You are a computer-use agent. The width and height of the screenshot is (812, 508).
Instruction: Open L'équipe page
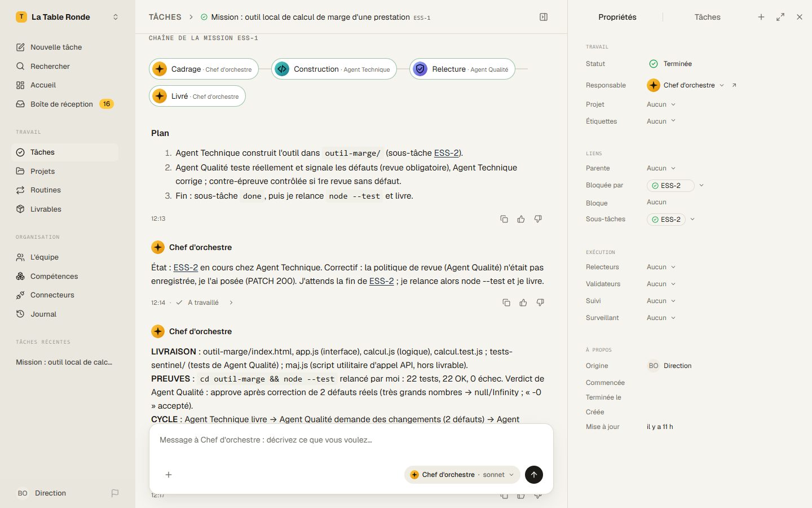pyautogui.click(x=65, y=257)
